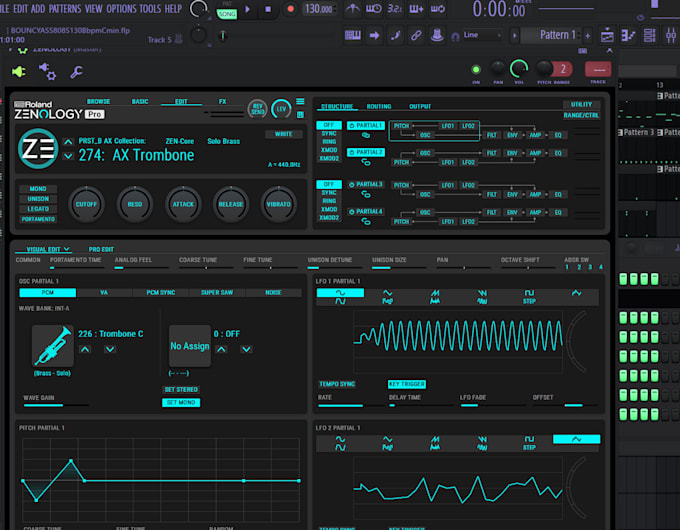Toggle LEGATO mode
The image size is (680, 530).
pos(38,209)
